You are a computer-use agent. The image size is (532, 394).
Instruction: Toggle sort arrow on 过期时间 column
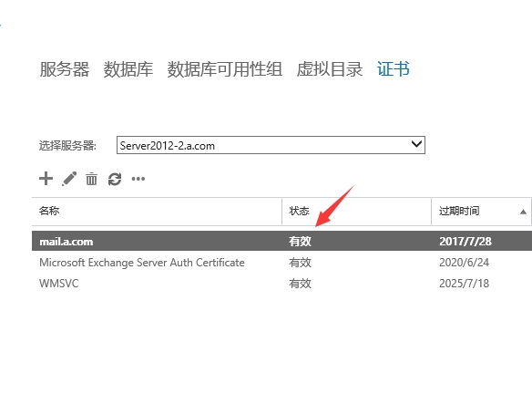coord(523,212)
